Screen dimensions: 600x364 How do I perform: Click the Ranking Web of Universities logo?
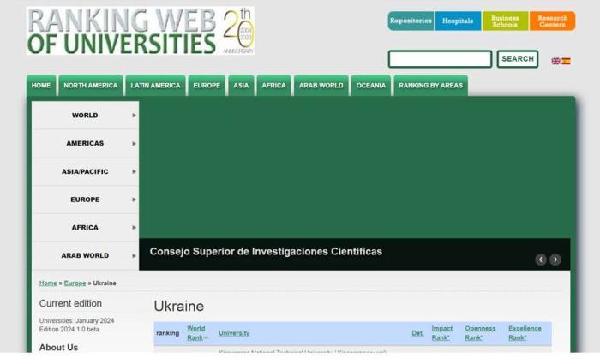(x=141, y=31)
